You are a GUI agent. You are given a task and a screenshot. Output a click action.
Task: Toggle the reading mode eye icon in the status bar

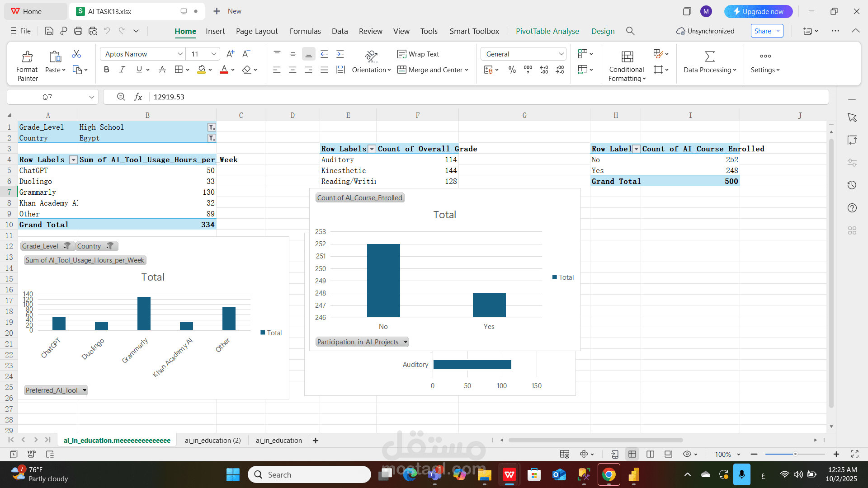pos(687,454)
